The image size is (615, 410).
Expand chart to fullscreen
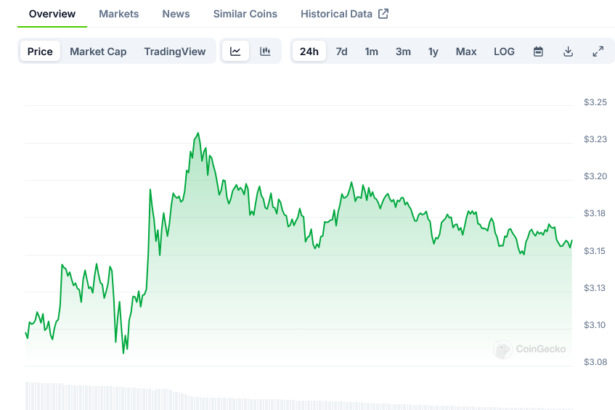coord(598,52)
